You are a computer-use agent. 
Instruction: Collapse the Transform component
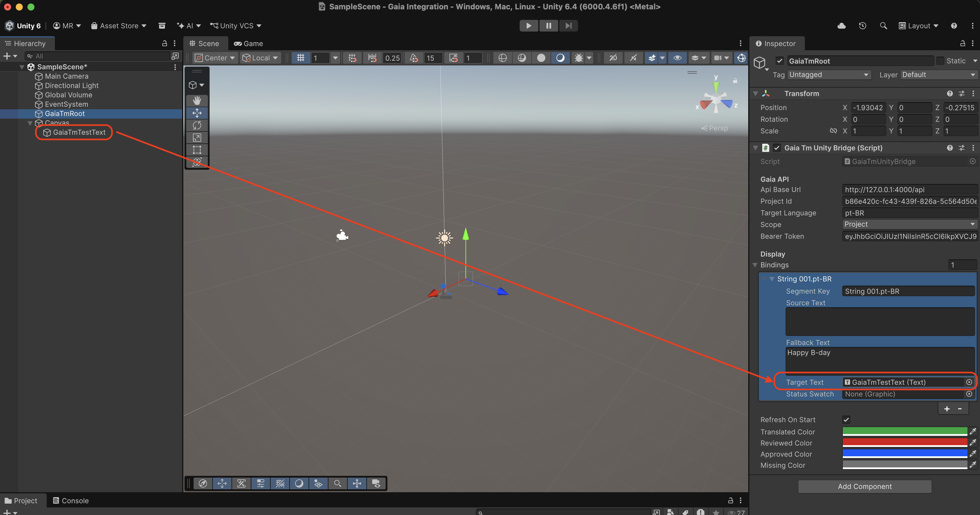(756, 94)
